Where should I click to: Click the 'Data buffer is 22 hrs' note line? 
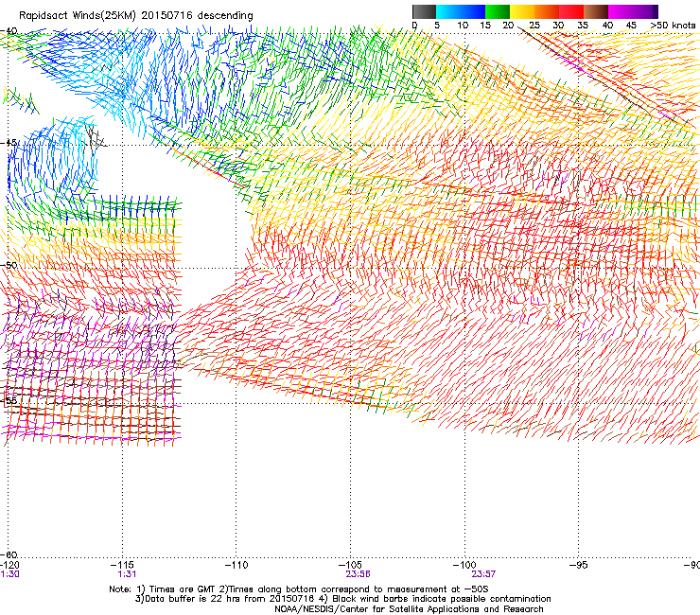[343, 599]
